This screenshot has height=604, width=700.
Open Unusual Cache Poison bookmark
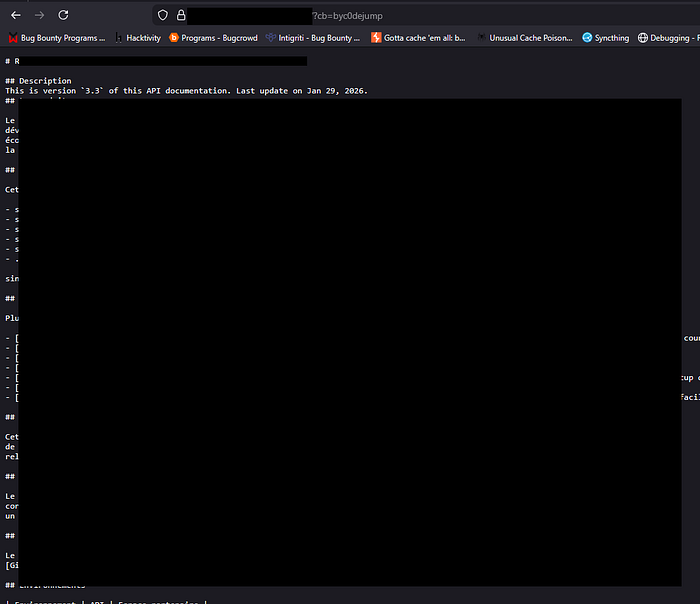[x=525, y=38]
